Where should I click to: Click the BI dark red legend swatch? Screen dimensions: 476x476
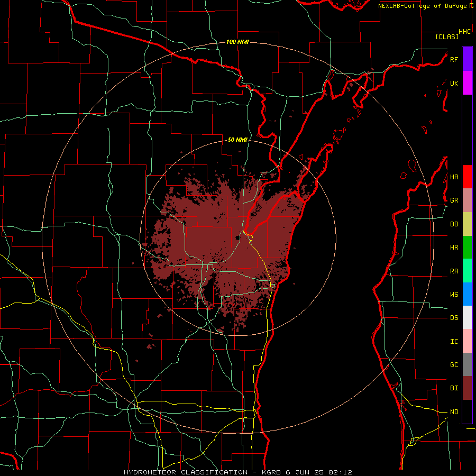point(467,388)
